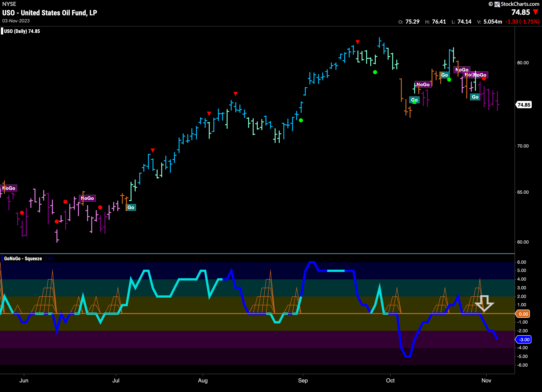
Task: Click the red dot just before Jul
Action: coord(100,207)
